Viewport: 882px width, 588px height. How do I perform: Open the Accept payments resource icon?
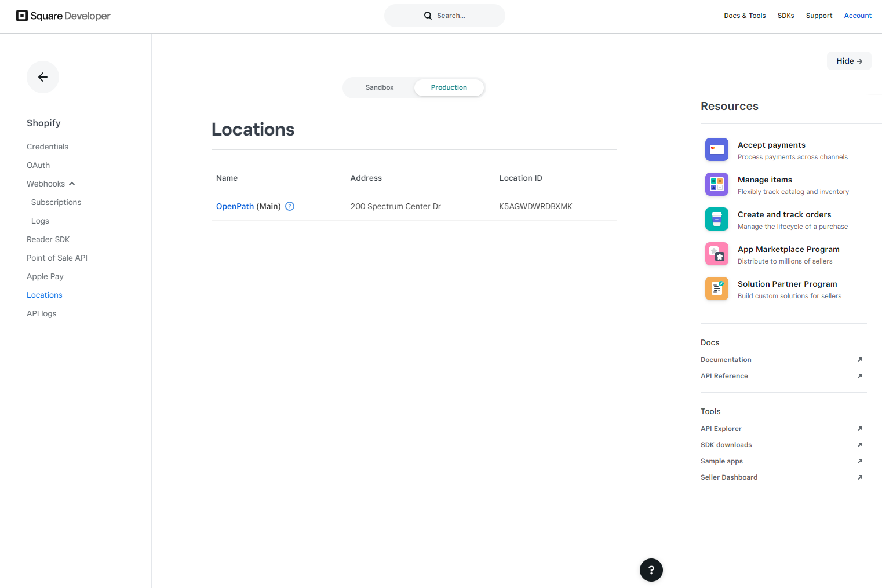717,149
